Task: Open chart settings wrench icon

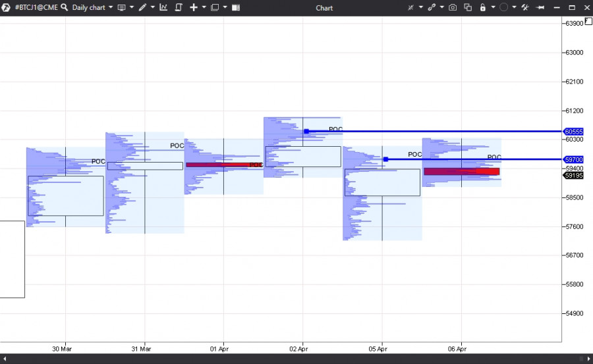Action: coord(525,7)
